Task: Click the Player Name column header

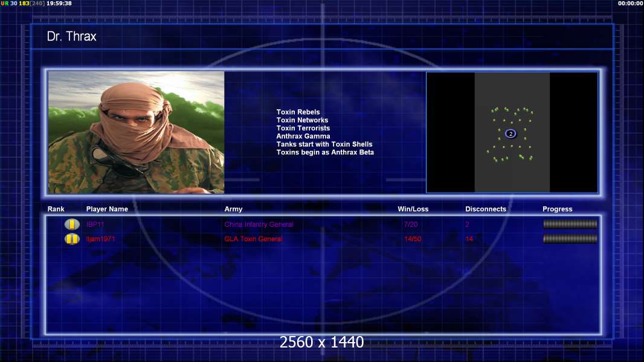Action: click(x=107, y=209)
